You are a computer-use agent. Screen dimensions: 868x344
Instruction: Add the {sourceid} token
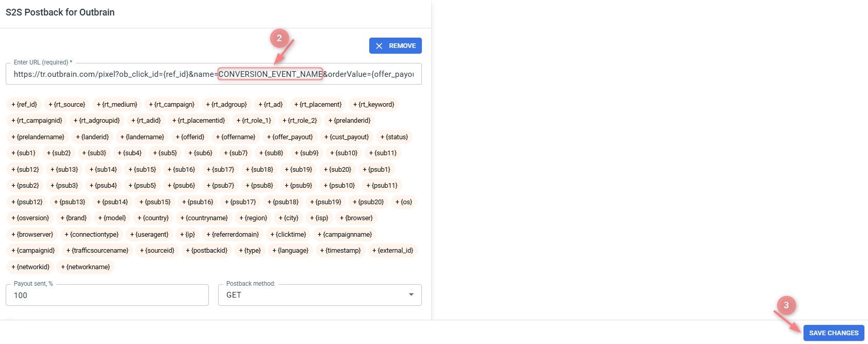tap(157, 251)
